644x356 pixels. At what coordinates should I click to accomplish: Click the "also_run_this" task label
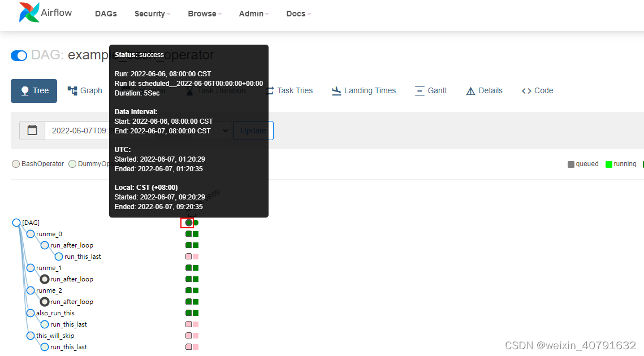(x=55, y=313)
